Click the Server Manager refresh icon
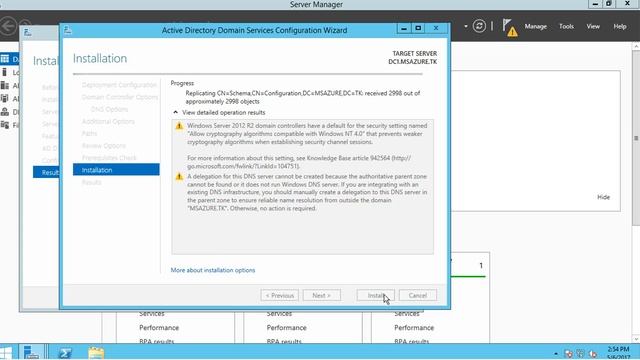 (x=479, y=26)
